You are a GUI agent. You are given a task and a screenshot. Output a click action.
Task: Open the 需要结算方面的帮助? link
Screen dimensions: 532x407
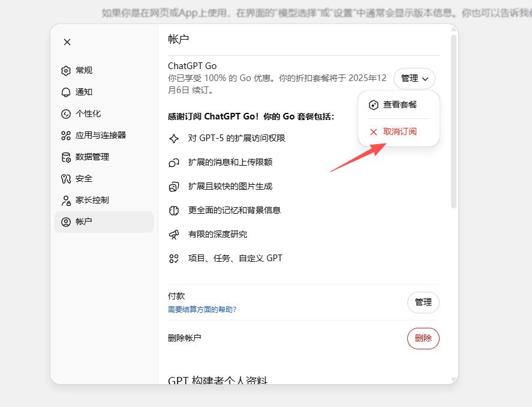click(x=202, y=310)
